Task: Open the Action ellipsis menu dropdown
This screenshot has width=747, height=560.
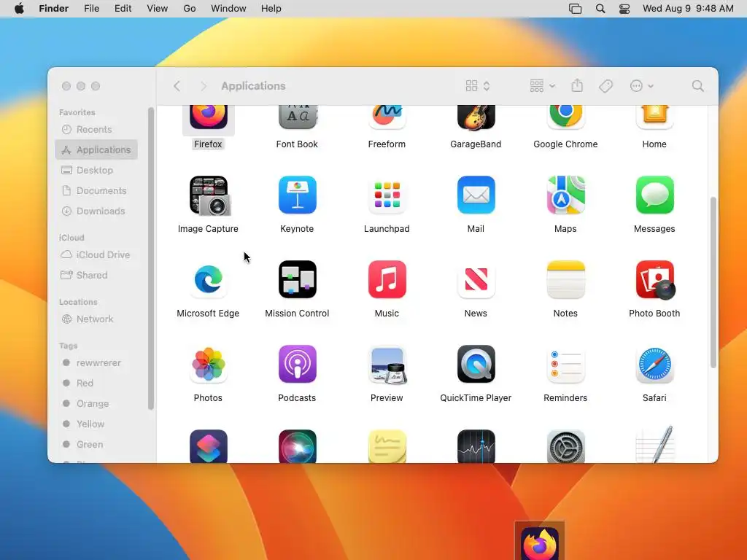Action: coord(642,86)
